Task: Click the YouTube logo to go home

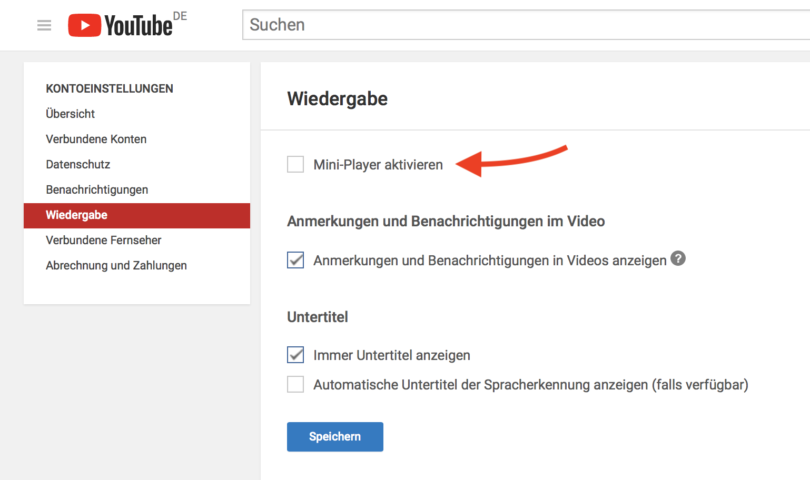Action: 120,25
